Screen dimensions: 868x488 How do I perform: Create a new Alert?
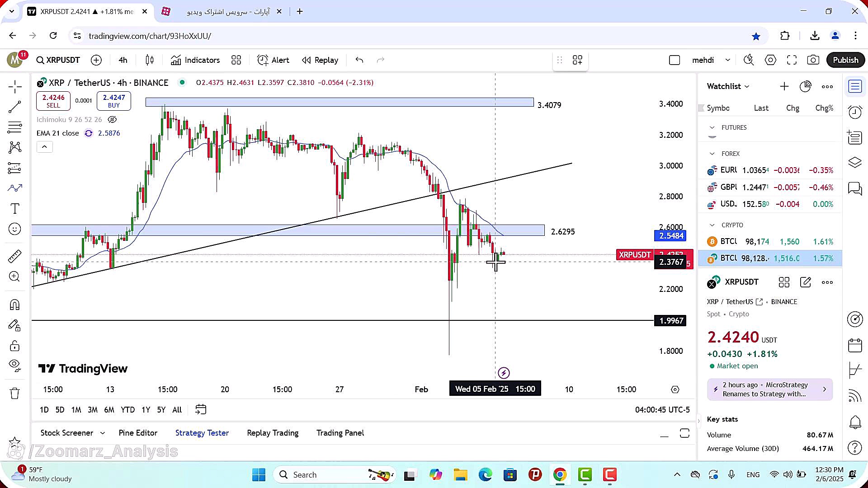click(x=273, y=60)
